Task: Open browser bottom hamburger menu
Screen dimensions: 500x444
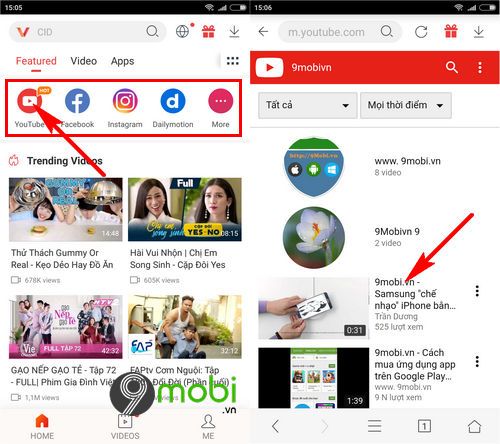Action: click(x=375, y=426)
